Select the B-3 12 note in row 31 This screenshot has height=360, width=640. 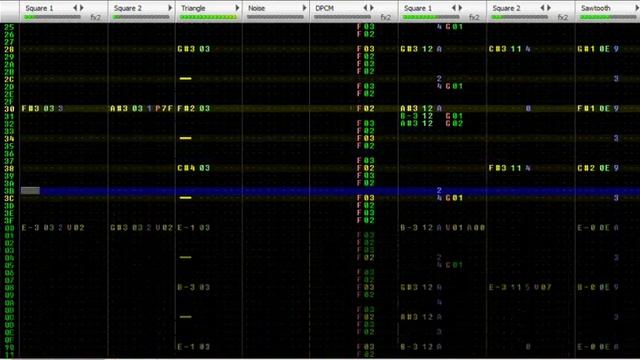pyautogui.click(x=417, y=116)
